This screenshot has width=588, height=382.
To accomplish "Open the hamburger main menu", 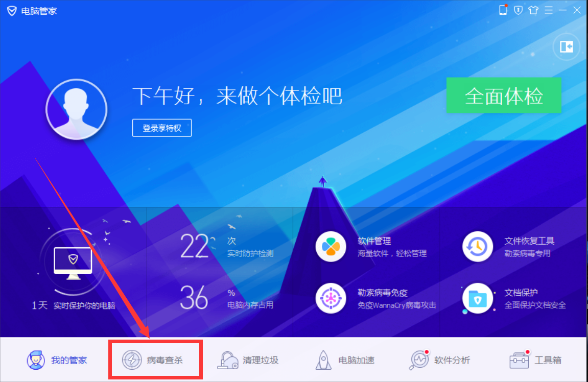I will click(x=549, y=10).
